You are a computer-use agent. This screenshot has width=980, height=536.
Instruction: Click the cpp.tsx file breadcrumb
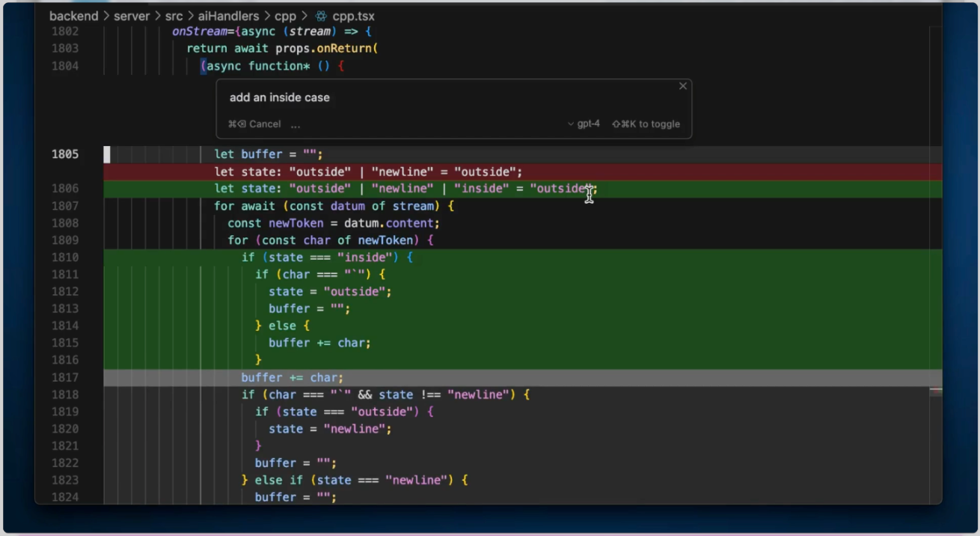pyautogui.click(x=354, y=16)
